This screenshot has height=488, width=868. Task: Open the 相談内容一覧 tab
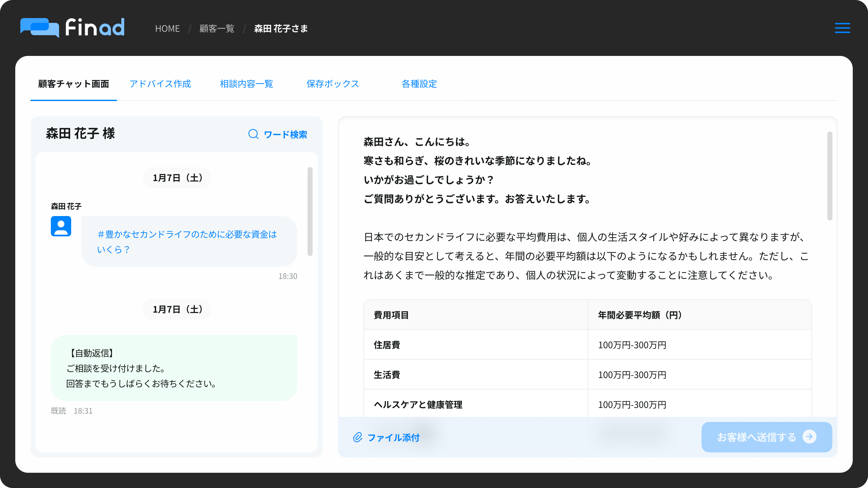pos(246,84)
